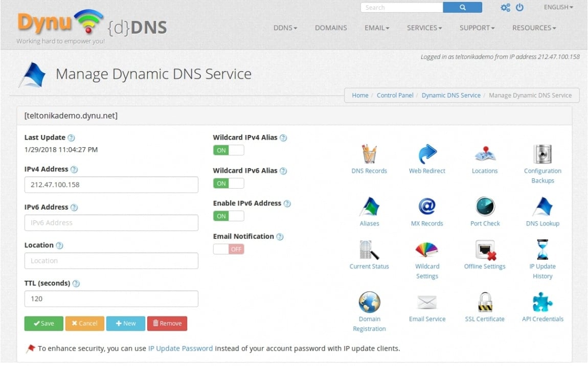Toggle Enable IPv6 Address switch

point(229,216)
